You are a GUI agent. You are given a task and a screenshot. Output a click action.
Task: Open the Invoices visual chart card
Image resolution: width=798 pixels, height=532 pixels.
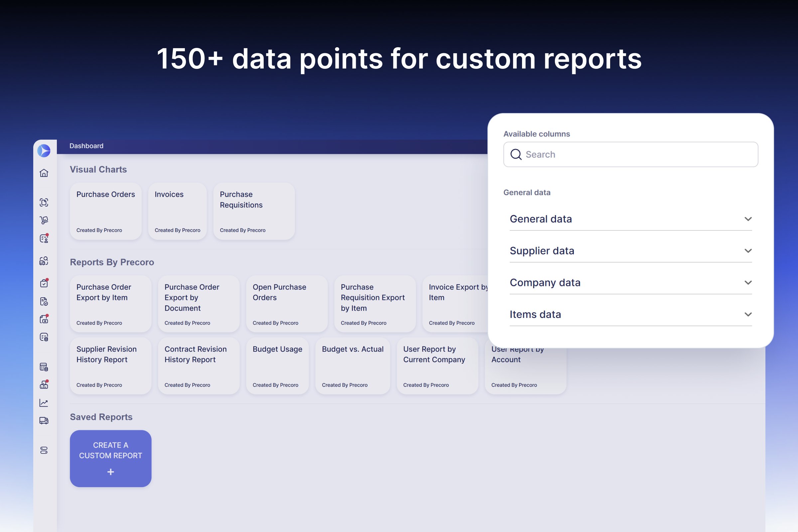pos(178,211)
